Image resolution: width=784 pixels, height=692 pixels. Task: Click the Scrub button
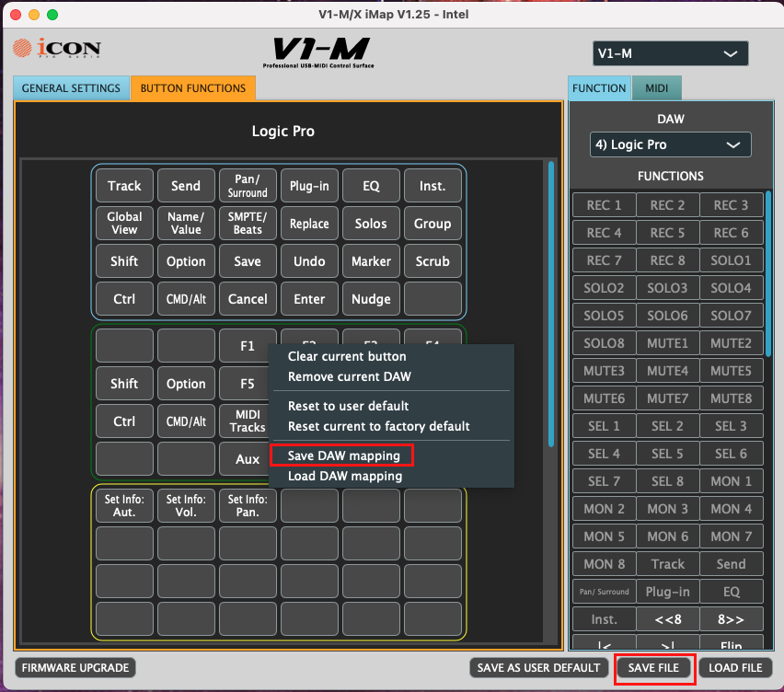432,261
